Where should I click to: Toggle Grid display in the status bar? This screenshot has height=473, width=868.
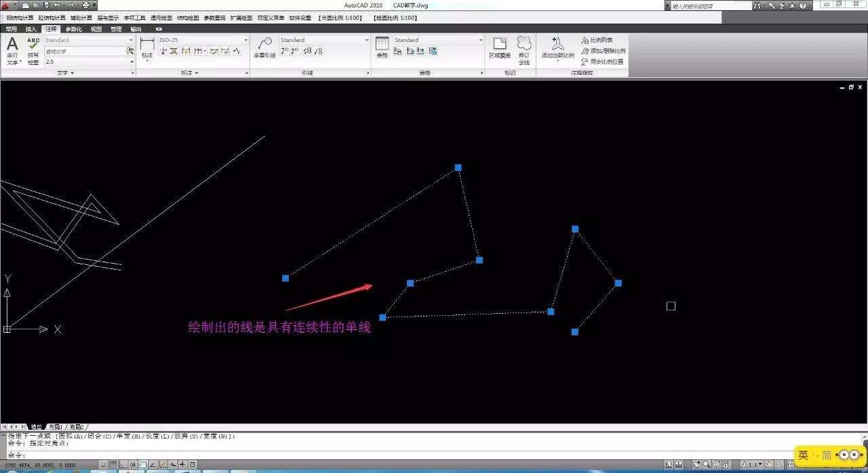(x=113, y=464)
